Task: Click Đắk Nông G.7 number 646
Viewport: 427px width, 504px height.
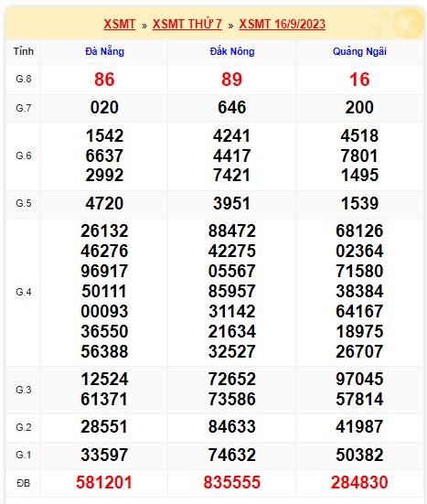Action: point(231,107)
